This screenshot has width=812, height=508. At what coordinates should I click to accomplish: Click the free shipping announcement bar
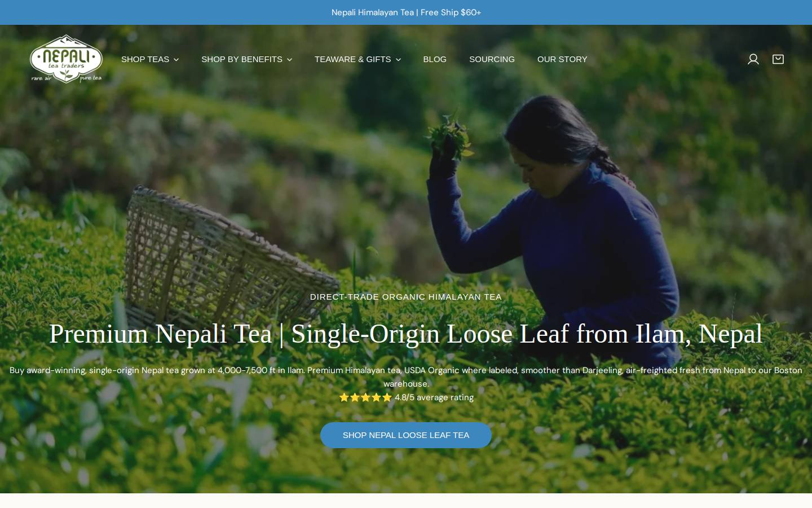pyautogui.click(x=406, y=12)
